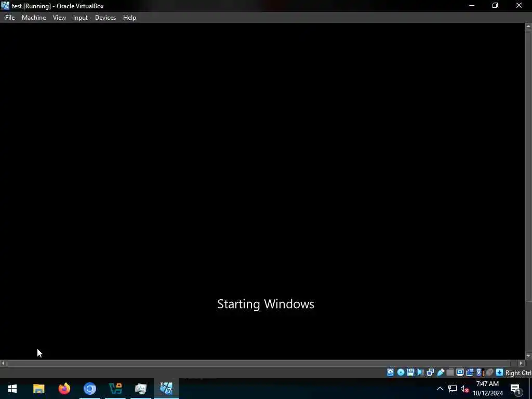Minimize the VirtualBox window
The height and width of the screenshot is (399, 532).
[472, 6]
